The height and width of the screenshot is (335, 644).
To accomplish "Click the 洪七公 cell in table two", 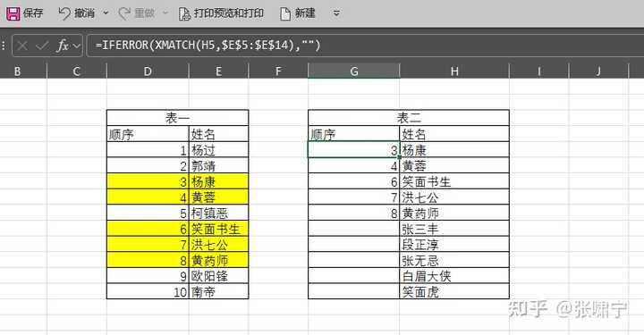I will tap(454, 197).
